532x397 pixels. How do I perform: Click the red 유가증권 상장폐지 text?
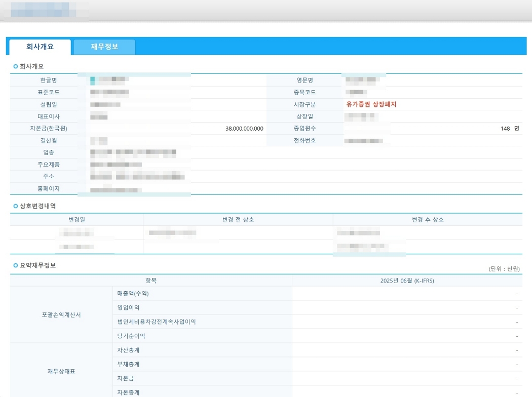pos(371,104)
